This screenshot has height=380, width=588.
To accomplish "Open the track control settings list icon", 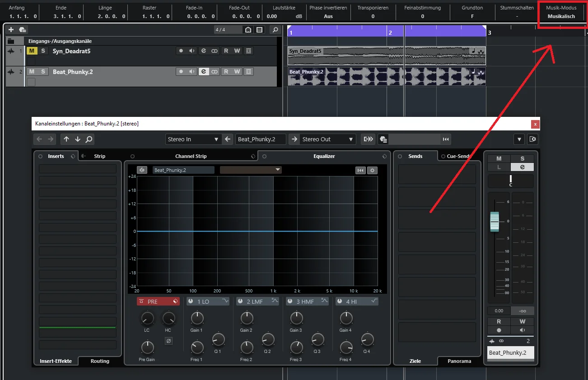I will point(259,30).
